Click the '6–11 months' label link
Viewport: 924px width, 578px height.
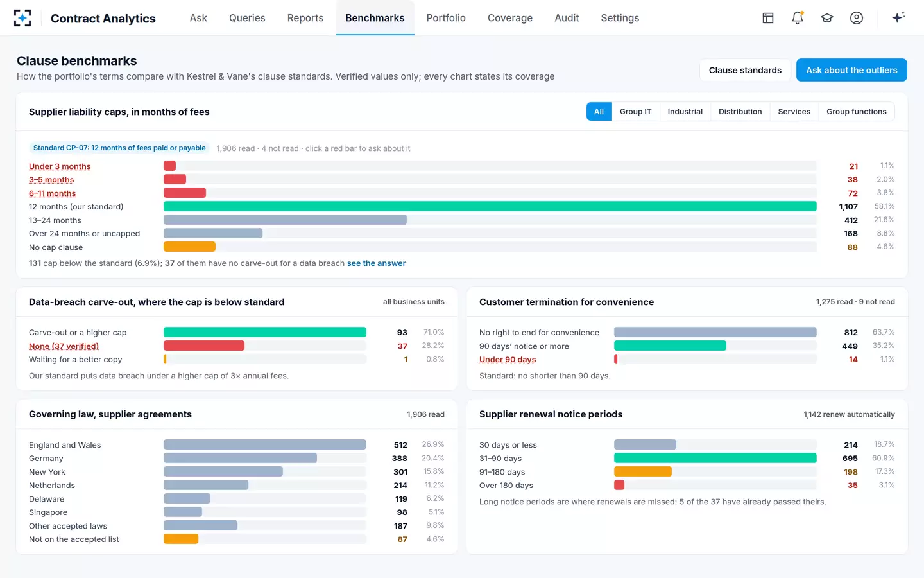[x=52, y=193]
